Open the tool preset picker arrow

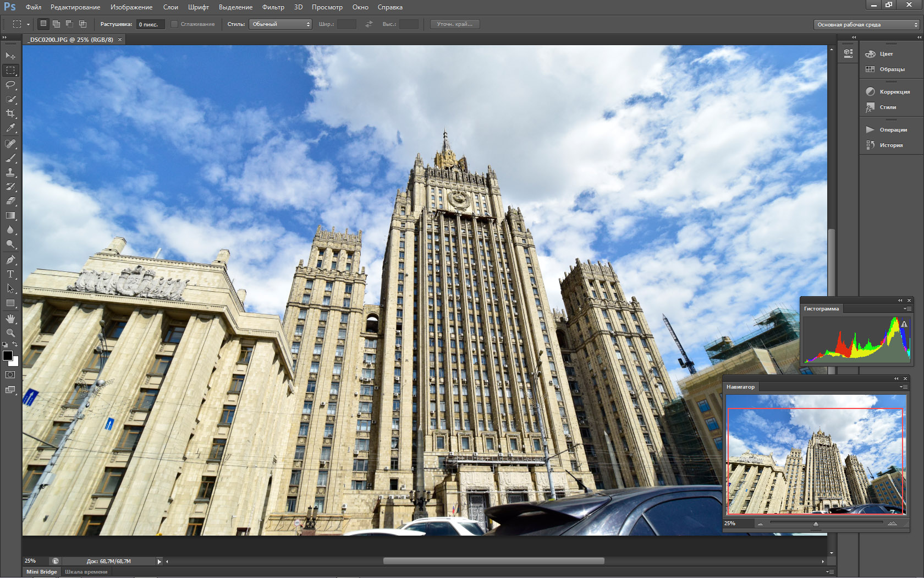click(x=28, y=24)
